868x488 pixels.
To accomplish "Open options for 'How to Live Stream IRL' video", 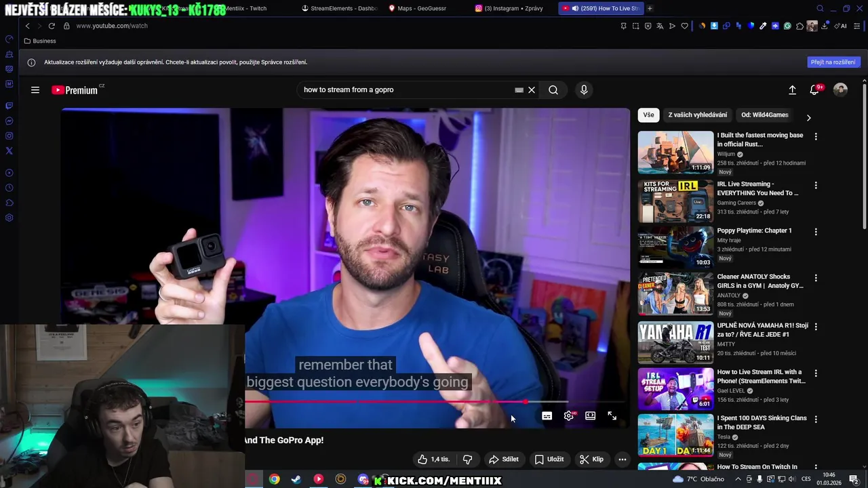I will pyautogui.click(x=816, y=373).
